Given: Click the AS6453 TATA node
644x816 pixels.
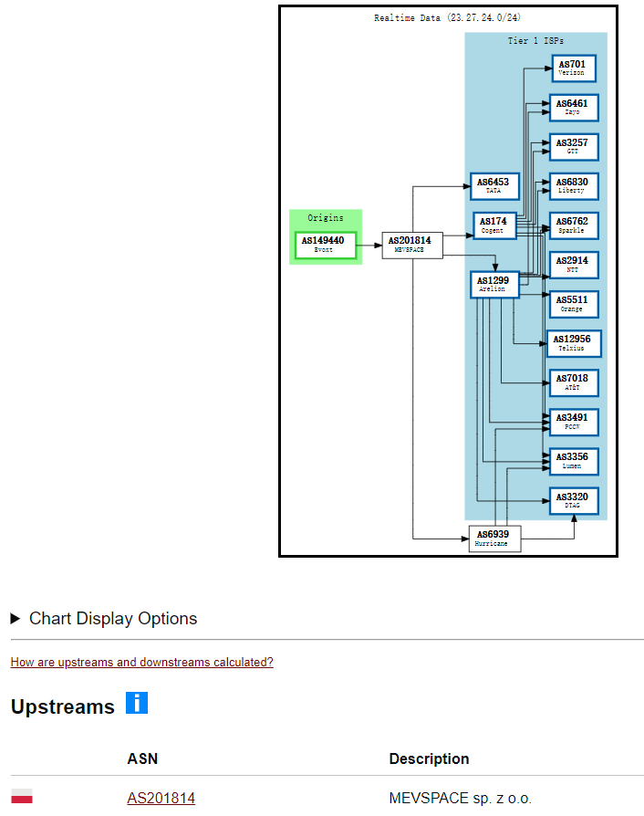Looking at the screenshot, I should point(494,186).
